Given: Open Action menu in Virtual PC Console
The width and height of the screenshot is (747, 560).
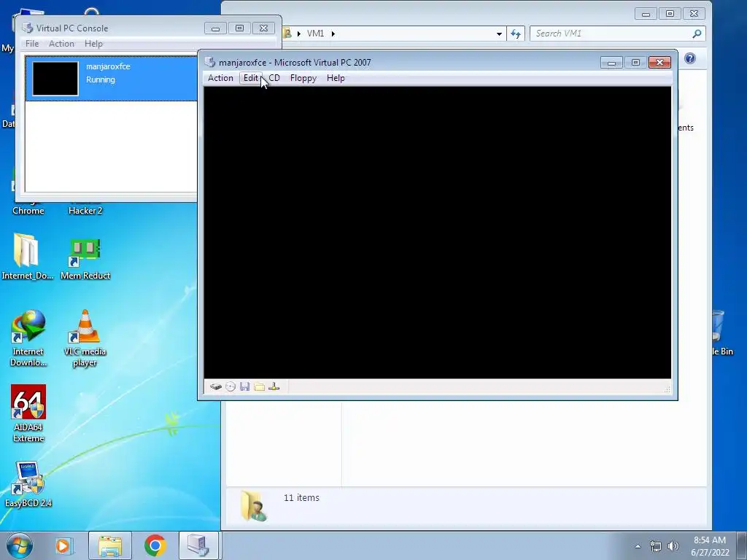Looking at the screenshot, I should (61, 43).
